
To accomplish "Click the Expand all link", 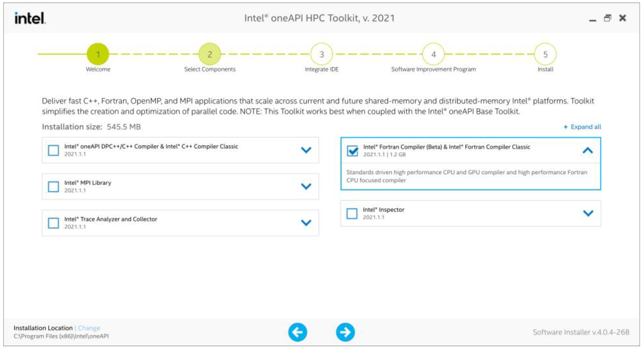I will click(x=582, y=127).
